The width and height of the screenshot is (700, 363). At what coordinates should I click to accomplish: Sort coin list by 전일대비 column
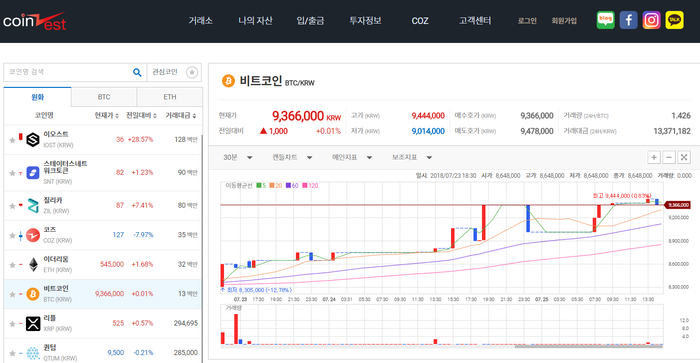(x=141, y=116)
